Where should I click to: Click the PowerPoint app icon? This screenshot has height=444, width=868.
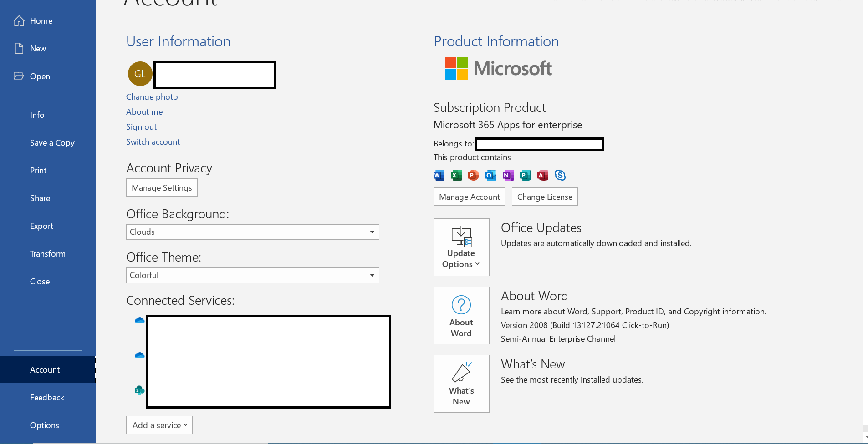pyautogui.click(x=474, y=175)
